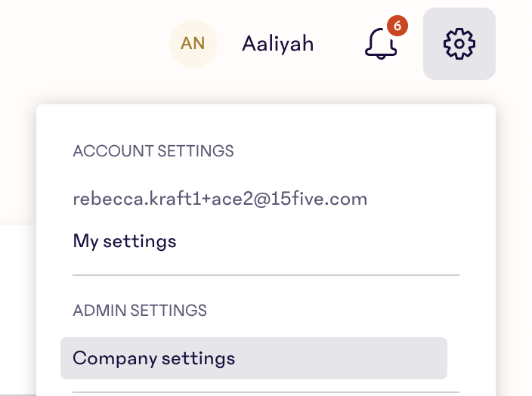532x396 pixels.
Task: Click the account email under Account Settings
Action: click(x=220, y=200)
